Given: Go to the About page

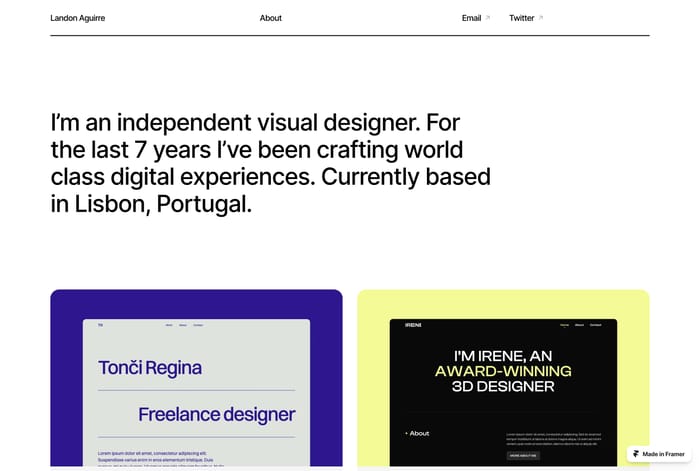Looking at the screenshot, I should coord(271,18).
